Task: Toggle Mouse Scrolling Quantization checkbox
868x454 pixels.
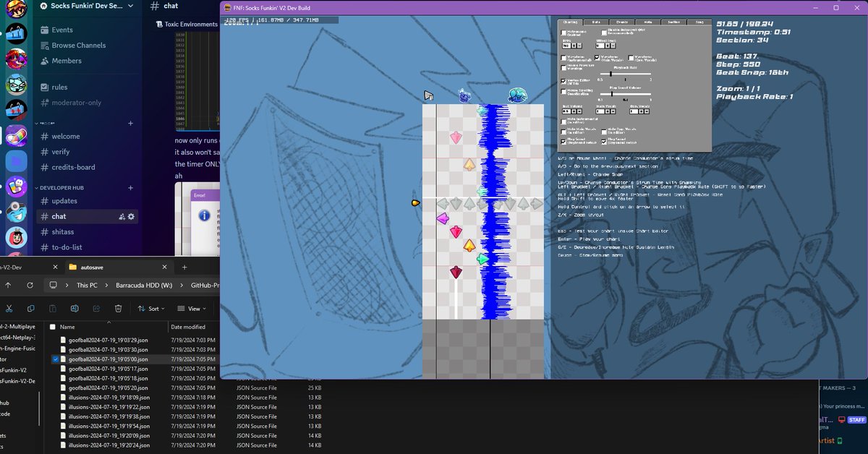Action: pos(564,92)
